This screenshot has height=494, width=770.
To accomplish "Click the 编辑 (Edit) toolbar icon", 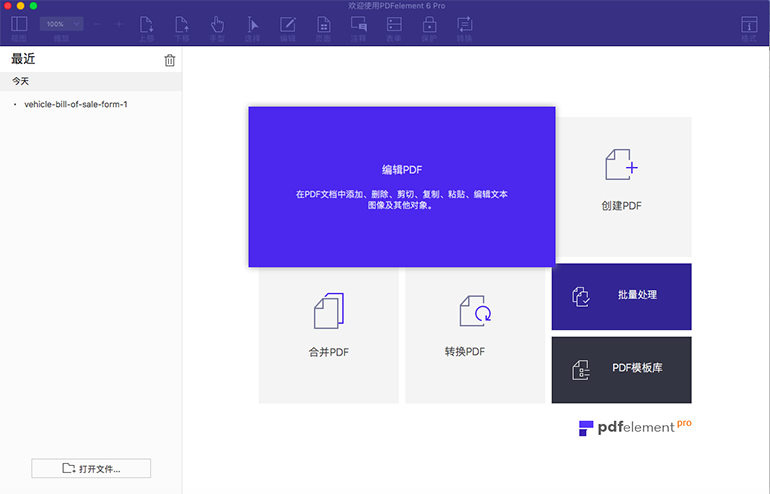I will pos(288,25).
